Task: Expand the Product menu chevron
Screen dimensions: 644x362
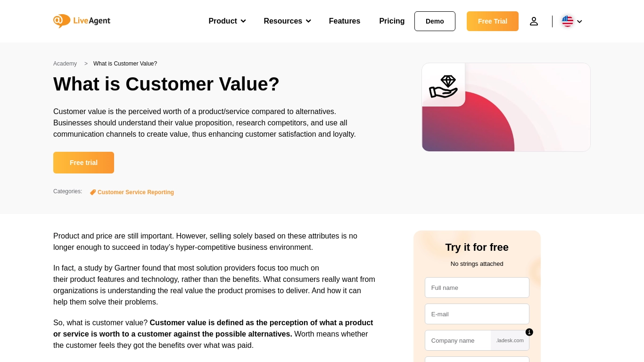Action: point(243,21)
